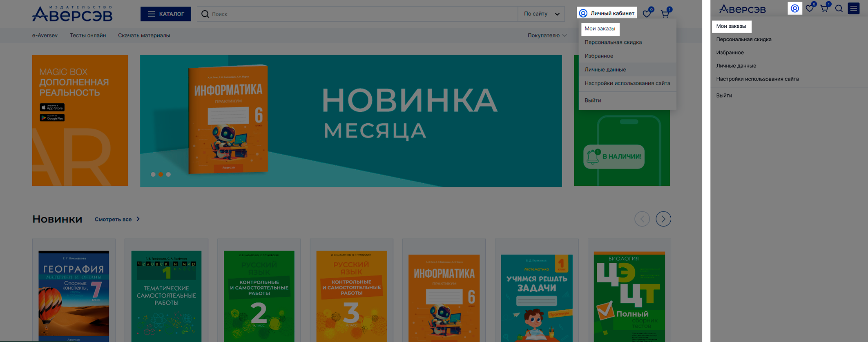Select Мои заказы in desktop account menu
Screen dimensions: 868x342
(x=600, y=29)
